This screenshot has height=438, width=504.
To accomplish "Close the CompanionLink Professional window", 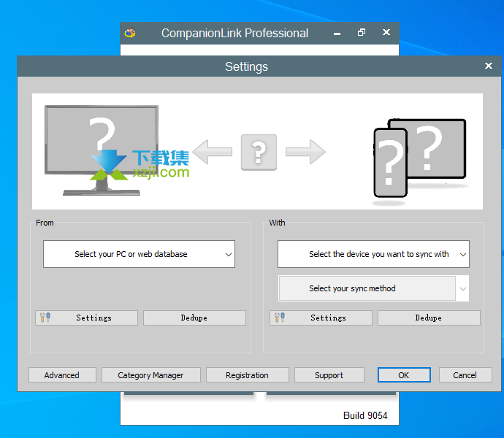I will pyautogui.click(x=386, y=32).
